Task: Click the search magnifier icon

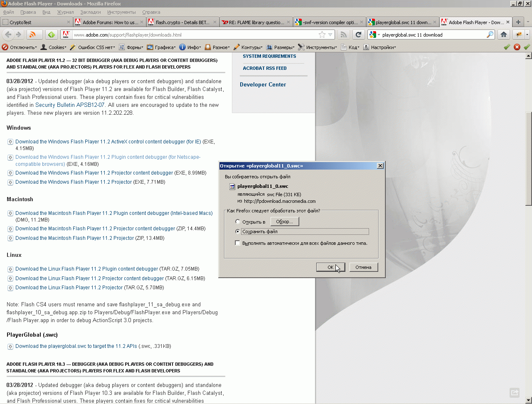Action: point(490,34)
